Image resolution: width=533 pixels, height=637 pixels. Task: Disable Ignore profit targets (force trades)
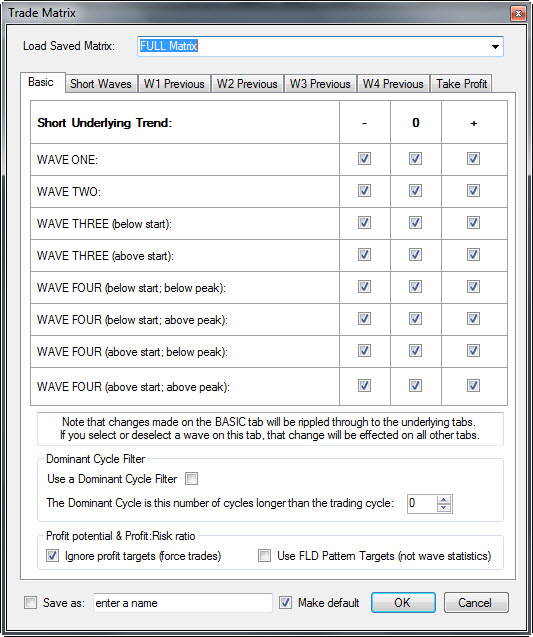(x=52, y=555)
